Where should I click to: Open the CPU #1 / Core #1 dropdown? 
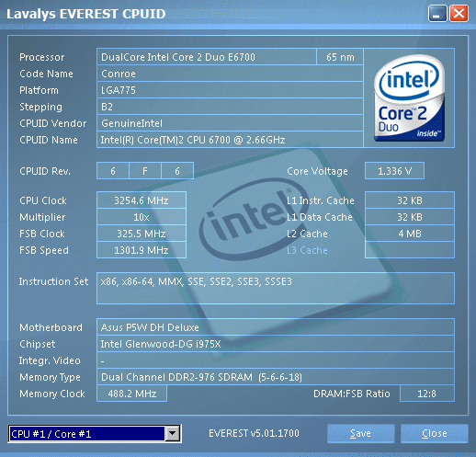coord(95,434)
